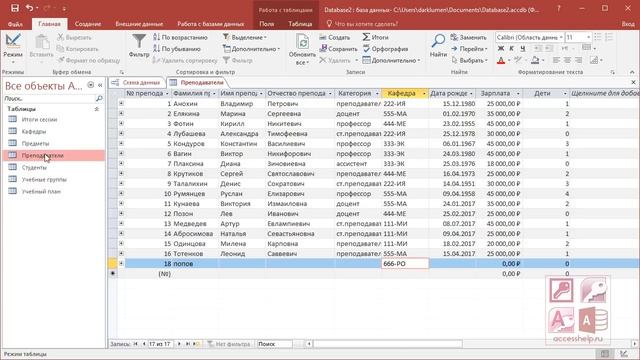Click search magnifier in navigation pane

[x=99, y=98]
